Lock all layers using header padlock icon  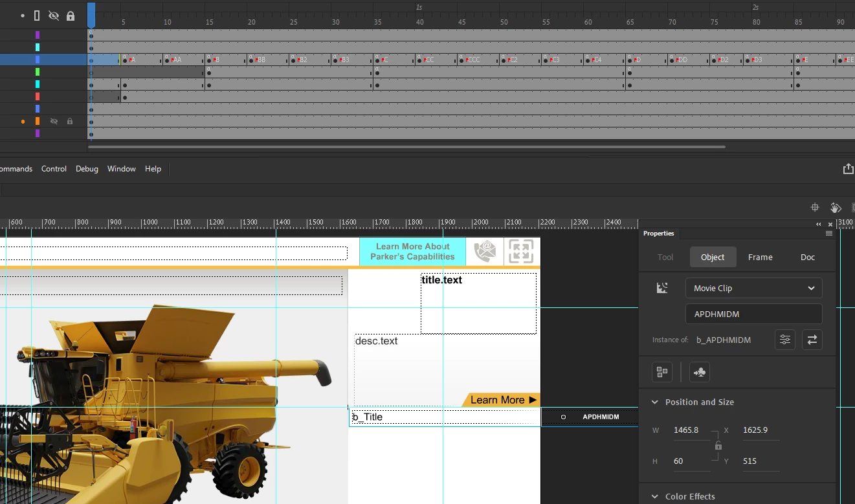pos(71,16)
